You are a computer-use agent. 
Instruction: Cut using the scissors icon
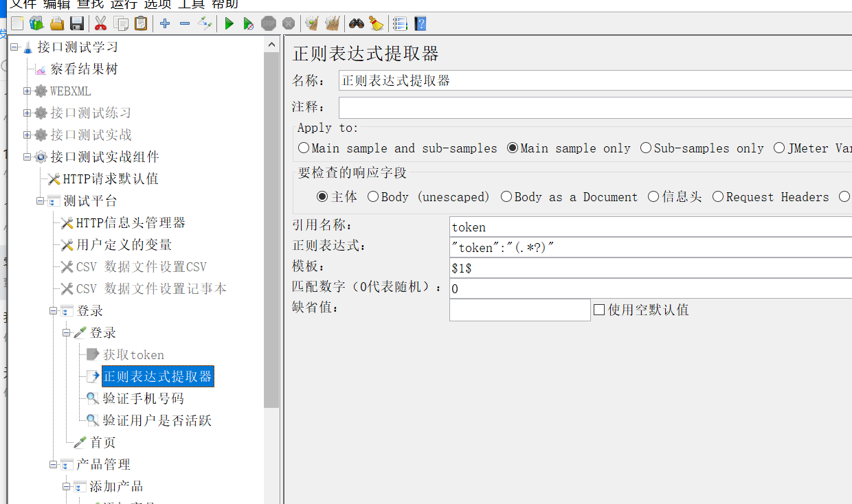[100, 23]
